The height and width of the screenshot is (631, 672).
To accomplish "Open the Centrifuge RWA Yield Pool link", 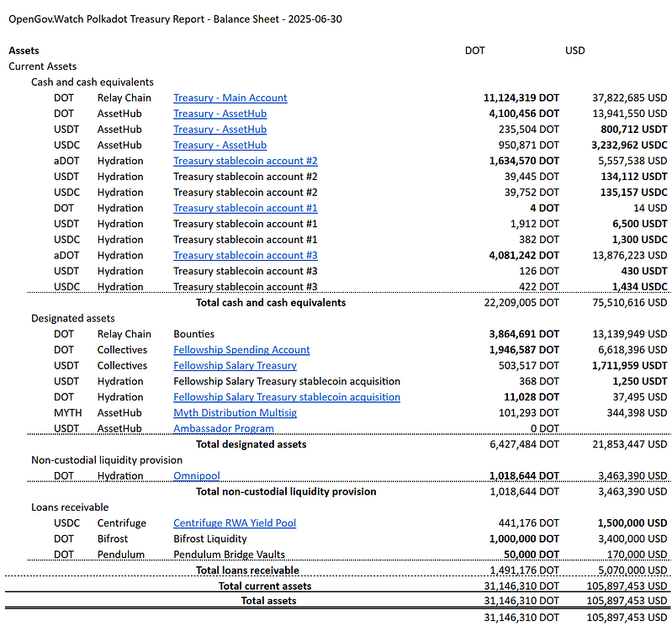I will 235,523.
